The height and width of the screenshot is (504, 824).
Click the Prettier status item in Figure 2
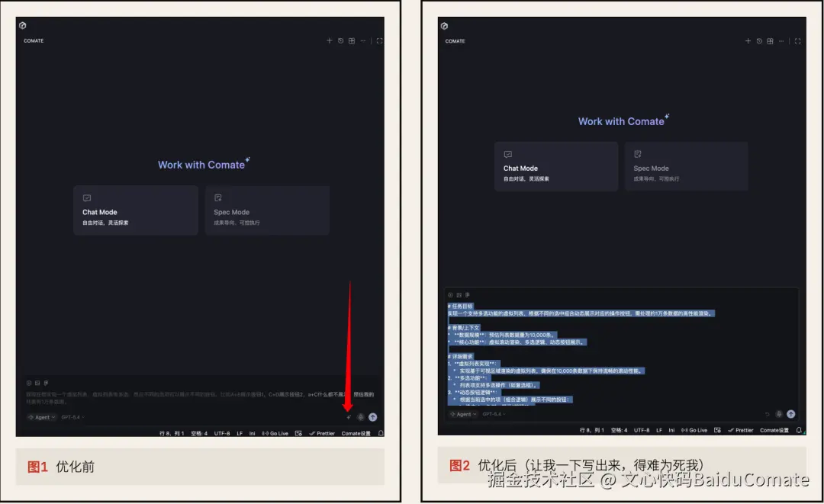(741, 430)
